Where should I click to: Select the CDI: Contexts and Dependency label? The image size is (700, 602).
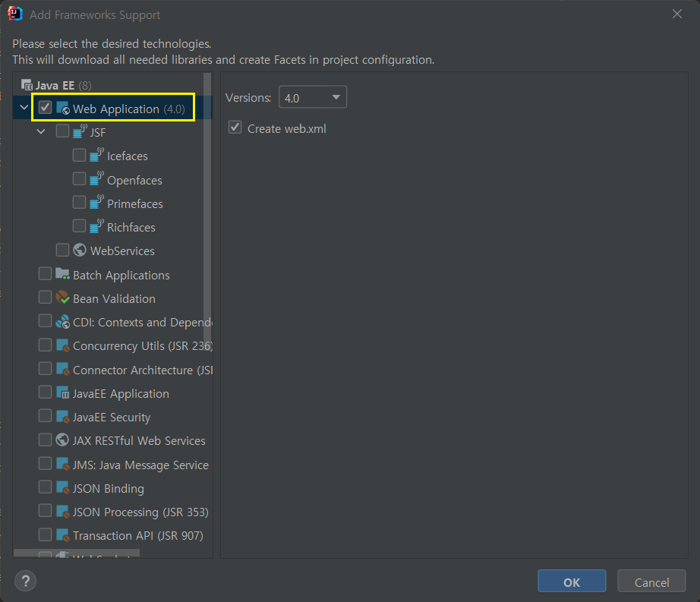[x=143, y=322]
